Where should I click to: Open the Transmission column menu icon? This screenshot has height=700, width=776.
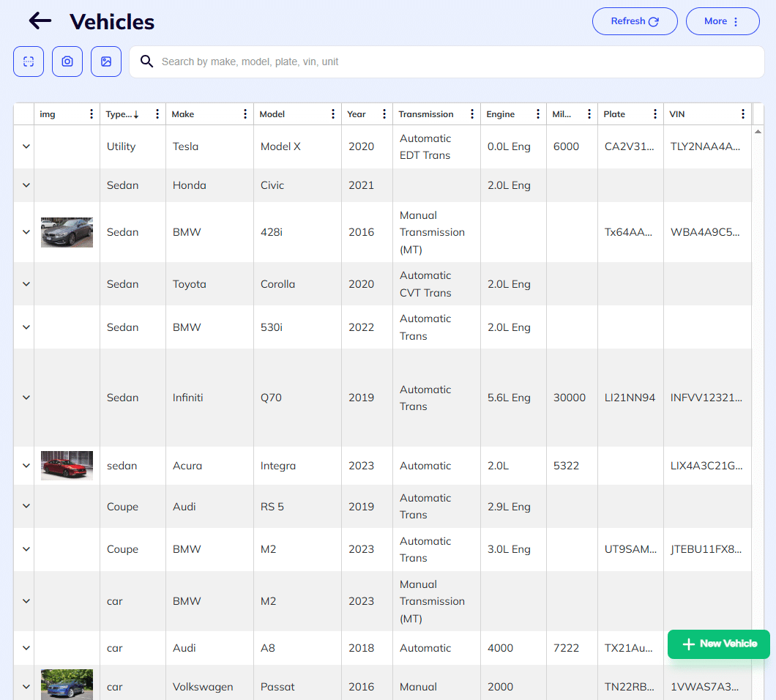tap(472, 114)
